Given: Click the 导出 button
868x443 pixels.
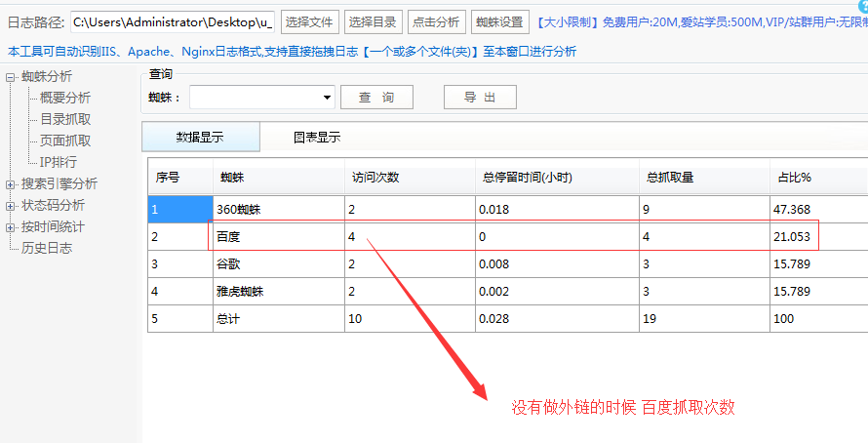Looking at the screenshot, I should pos(480,98).
